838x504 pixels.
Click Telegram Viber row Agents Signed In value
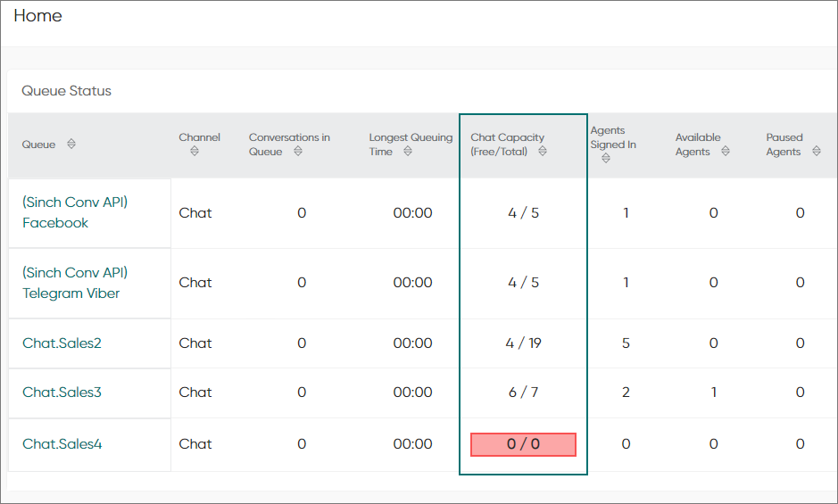(626, 282)
